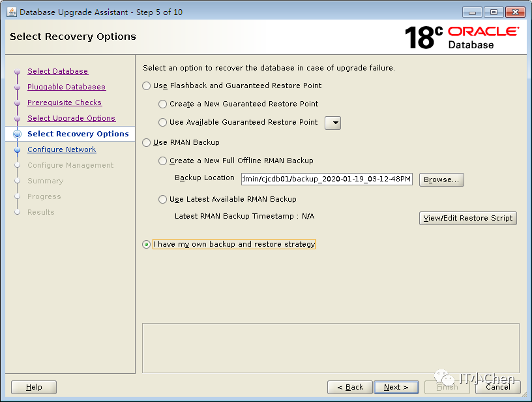Screen dimensions: 532x402
Task: Go to Select Database step
Action: (x=57, y=71)
